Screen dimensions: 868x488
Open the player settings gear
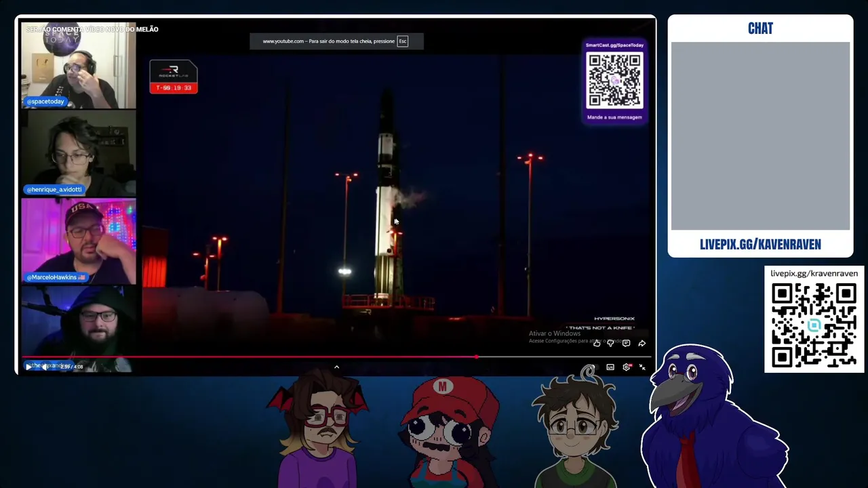point(627,367)
